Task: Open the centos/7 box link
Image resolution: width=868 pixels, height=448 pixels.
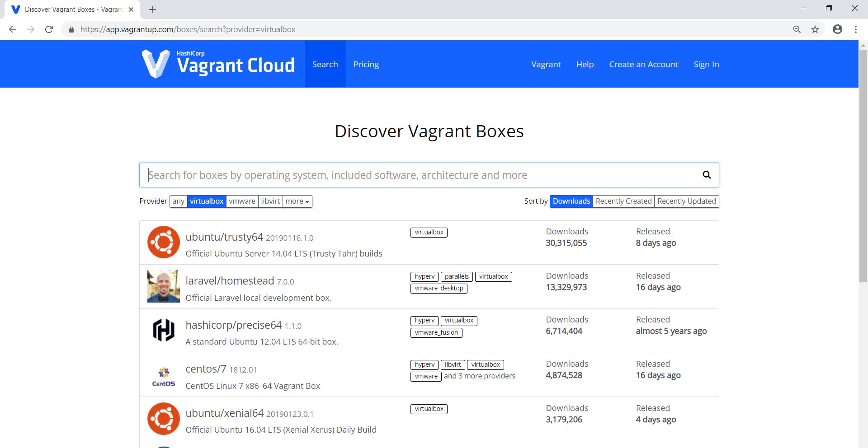Action: point(206,369)
